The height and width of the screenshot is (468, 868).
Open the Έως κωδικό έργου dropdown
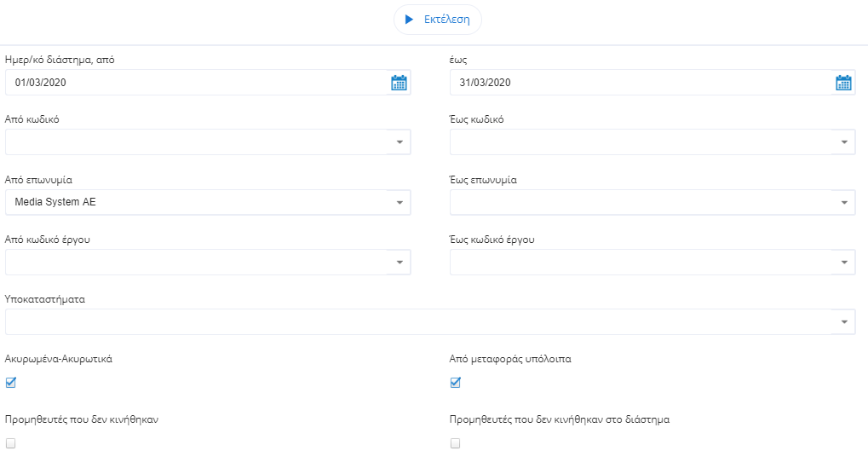(x=843, y=263)
